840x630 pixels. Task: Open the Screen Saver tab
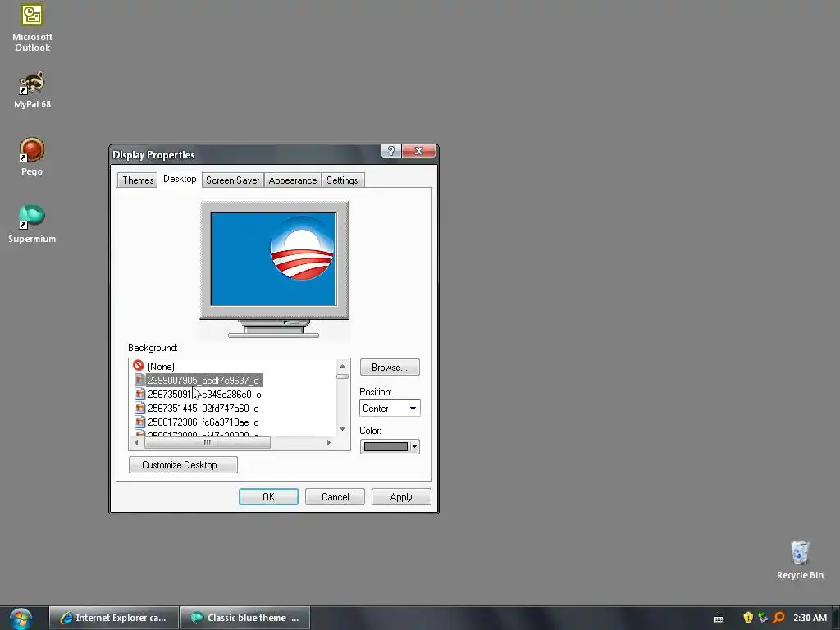(x=232, y=180)
